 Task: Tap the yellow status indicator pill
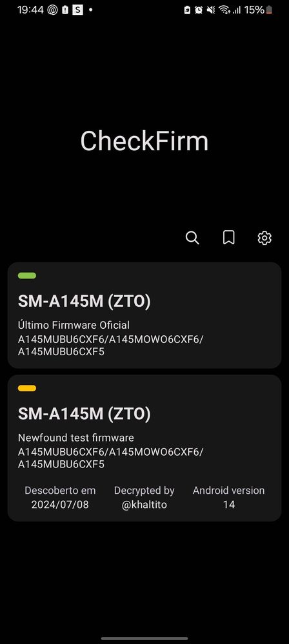coord(27,388)
